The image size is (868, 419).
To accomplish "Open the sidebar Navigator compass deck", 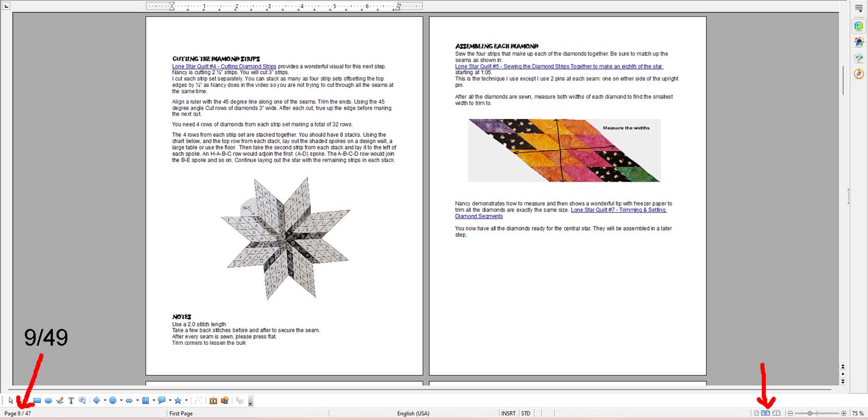I will click(858, 74).
